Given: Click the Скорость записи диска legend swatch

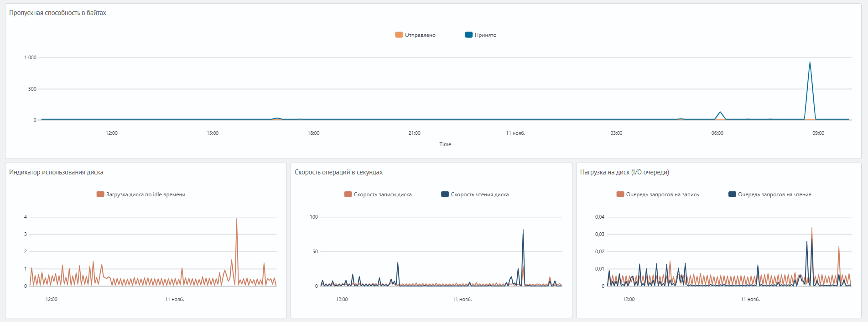Looking at the screenshot, I should pyautogui.click(x=348, y=194).
